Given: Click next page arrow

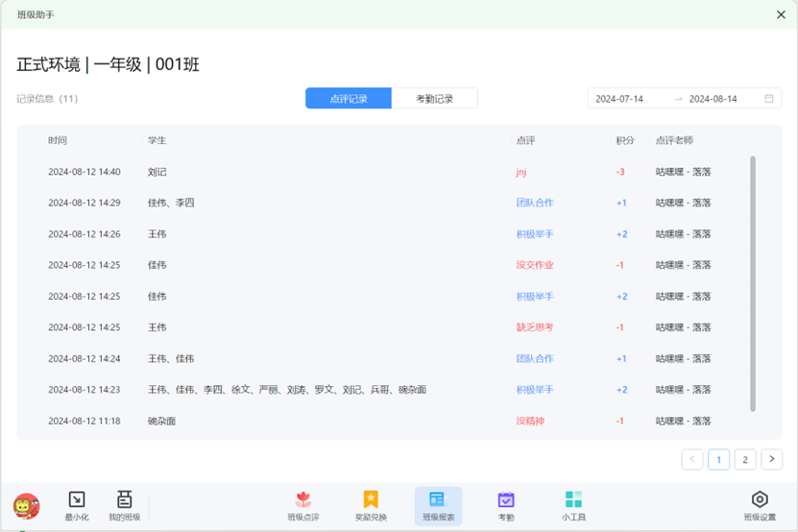Looking at the screenshot, I should (x=772, y=460).
